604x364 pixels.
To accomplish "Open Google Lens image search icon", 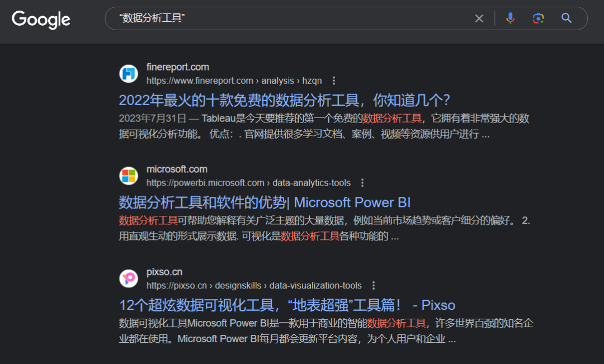I will [538, 18].
